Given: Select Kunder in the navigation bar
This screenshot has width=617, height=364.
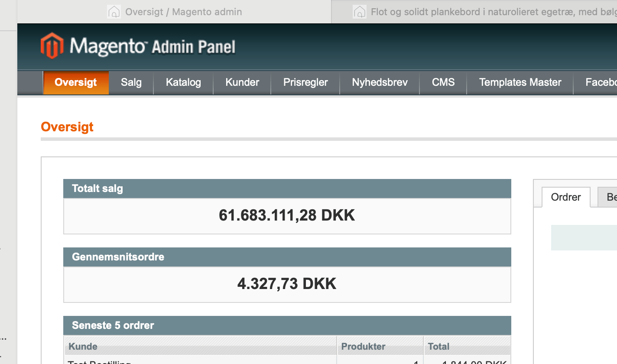Looking at the screenshot, I should [242, 82].
